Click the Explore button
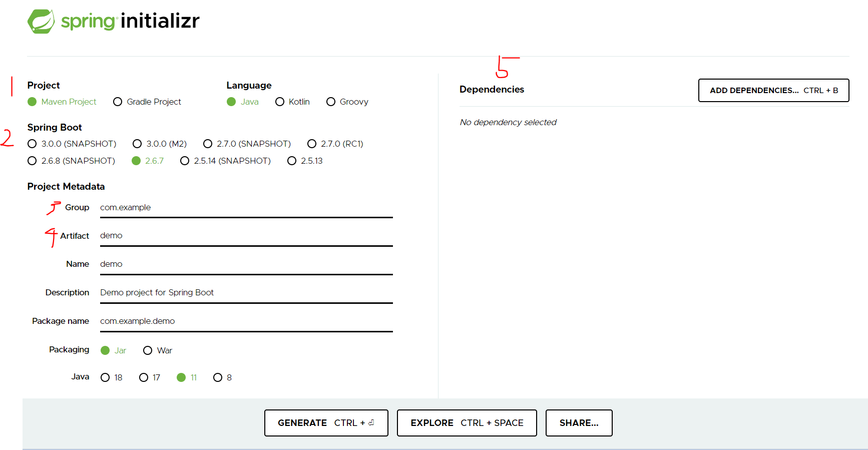 click(467, 423)
